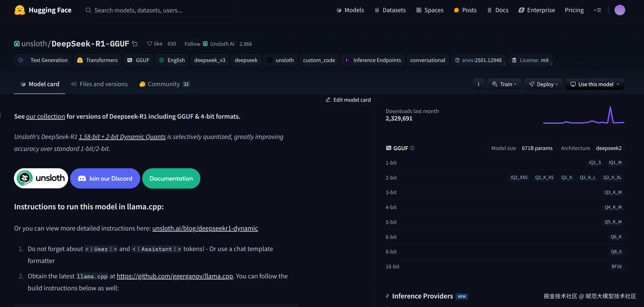Screen dimensions: 644x307
Task: Click the Join our Discord button
Action: point(105,178)
